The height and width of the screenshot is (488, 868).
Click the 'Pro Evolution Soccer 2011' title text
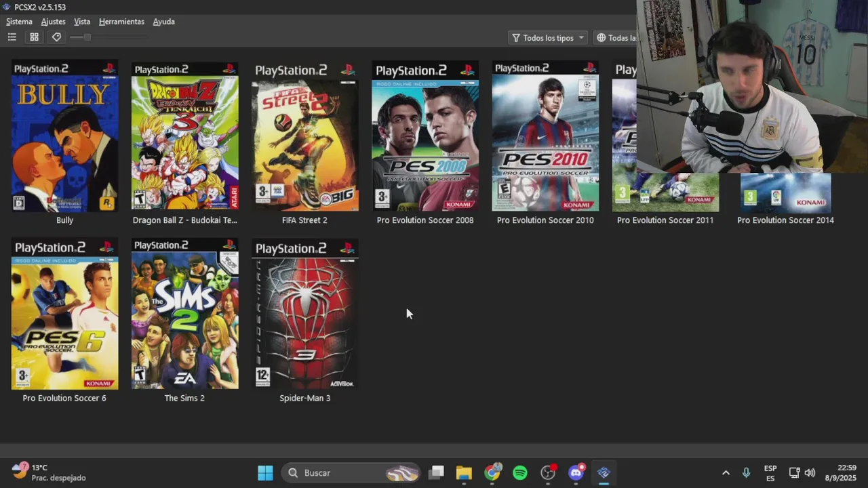click(x=665, y=220)
